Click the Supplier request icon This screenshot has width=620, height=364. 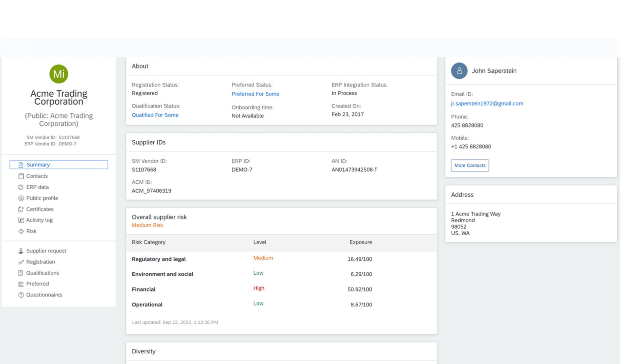coord(21,251)
